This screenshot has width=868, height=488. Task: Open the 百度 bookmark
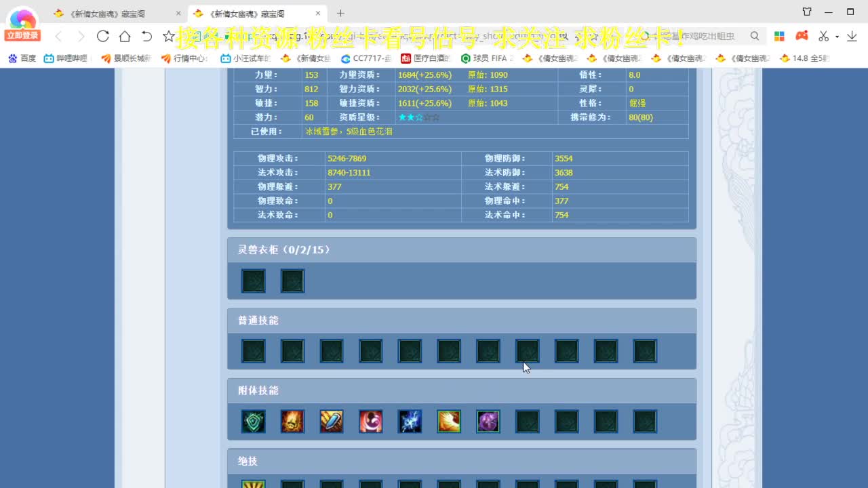coord(22,58)
